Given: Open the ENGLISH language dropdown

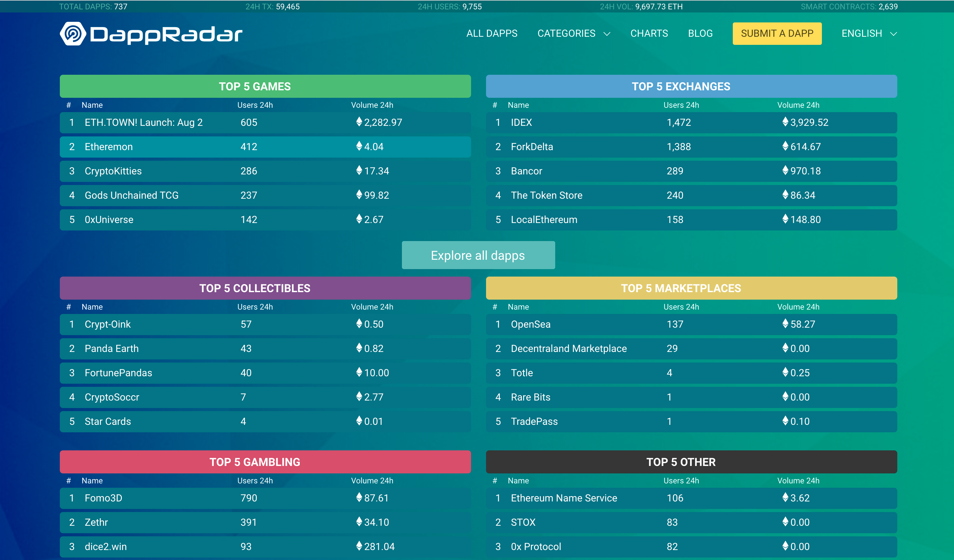Looking at the screenshot, I should 869,33.
